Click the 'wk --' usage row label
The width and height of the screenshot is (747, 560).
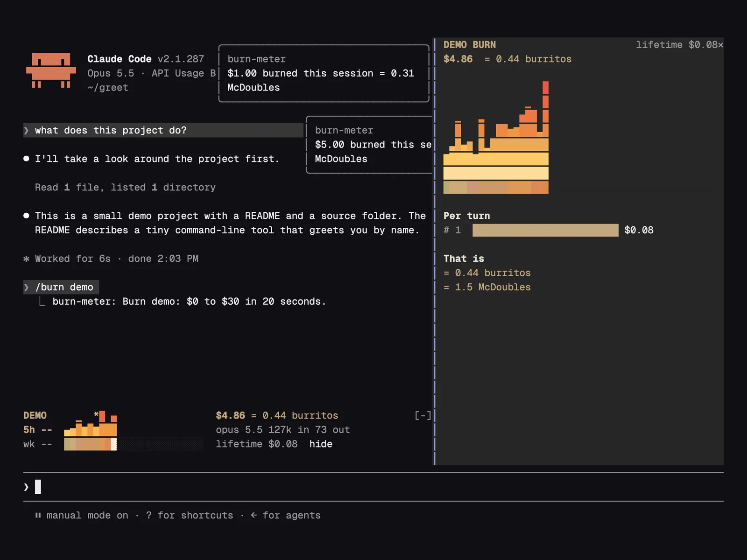38,444
